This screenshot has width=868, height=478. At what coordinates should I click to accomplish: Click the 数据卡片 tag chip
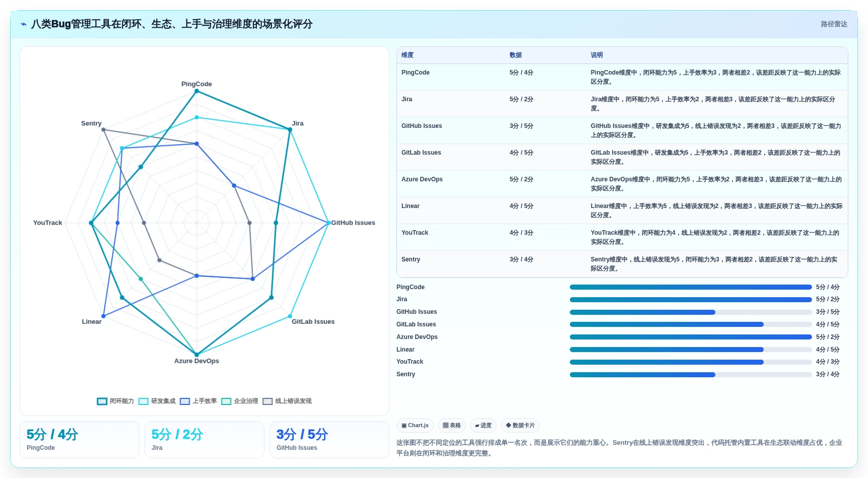(520, 426)
